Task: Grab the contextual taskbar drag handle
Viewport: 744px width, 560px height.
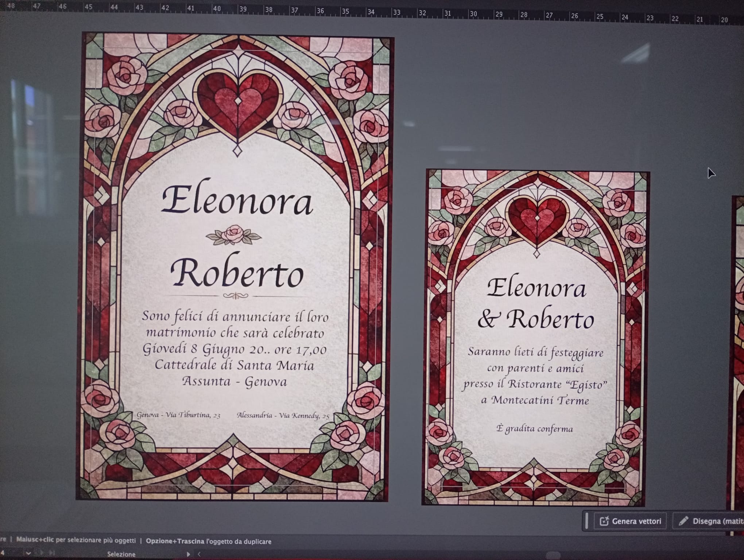Action: pos(586,521)
